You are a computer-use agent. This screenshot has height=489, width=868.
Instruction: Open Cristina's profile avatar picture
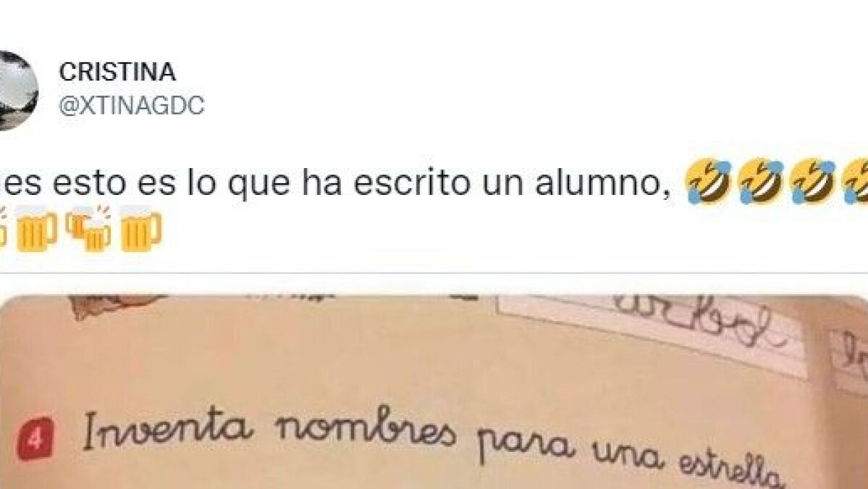tap(17, 91)
